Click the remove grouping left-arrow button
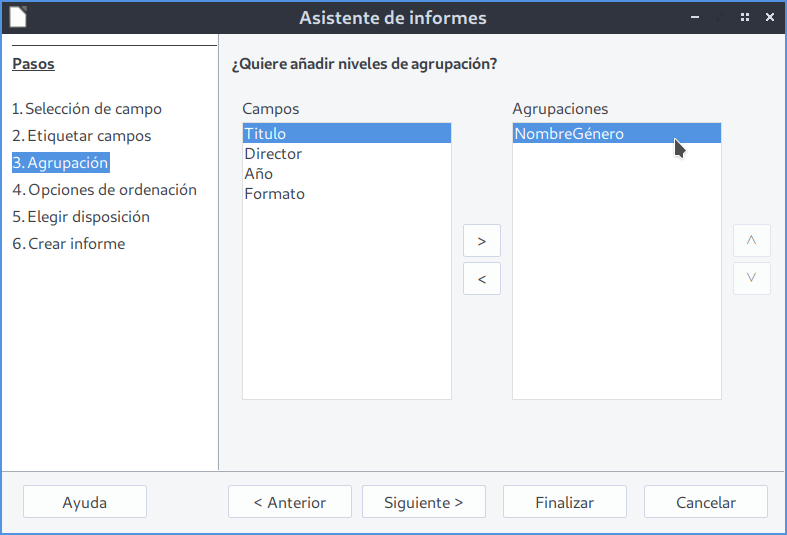Image resolution: width=787 pixels, height=535 pixels. click(482, 279)
